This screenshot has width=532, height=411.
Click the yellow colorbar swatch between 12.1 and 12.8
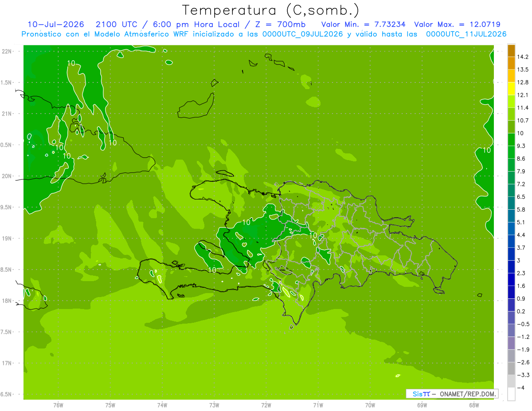511,89
